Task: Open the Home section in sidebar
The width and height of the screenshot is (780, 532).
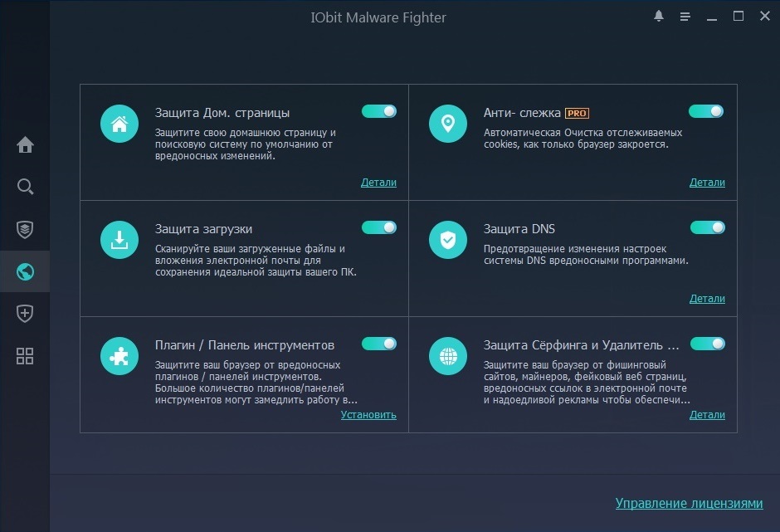Action: click(25, 145)
